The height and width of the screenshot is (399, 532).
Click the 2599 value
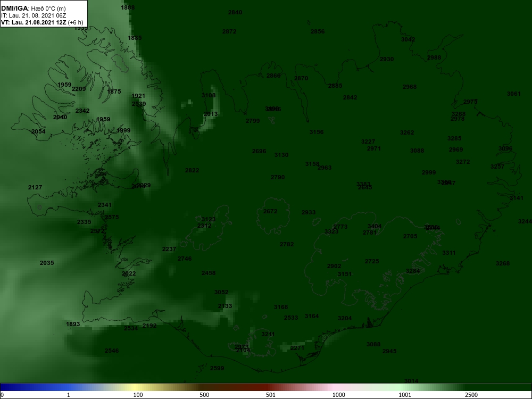click(x=217, y=368)
